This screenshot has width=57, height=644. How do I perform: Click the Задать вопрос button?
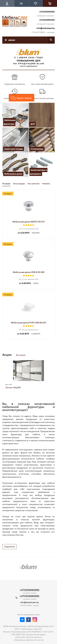click(21, 98)
